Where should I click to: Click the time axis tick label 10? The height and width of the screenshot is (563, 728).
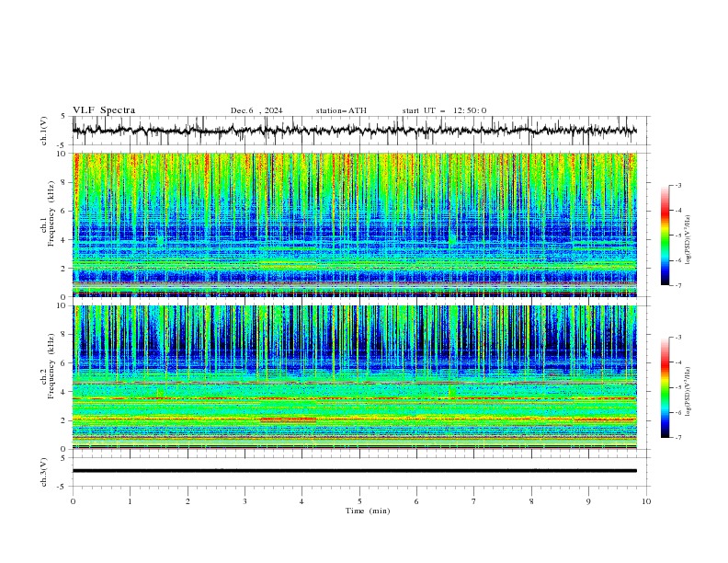646,501
